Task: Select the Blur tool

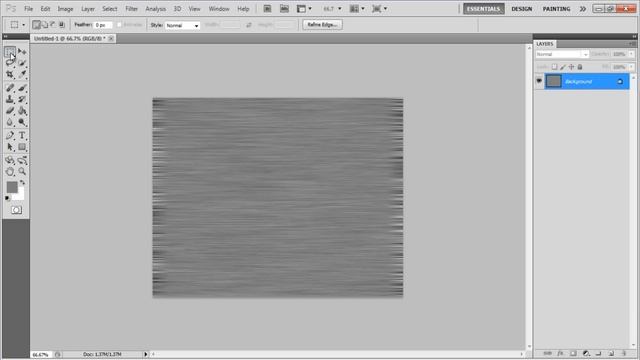Action: 10,122
